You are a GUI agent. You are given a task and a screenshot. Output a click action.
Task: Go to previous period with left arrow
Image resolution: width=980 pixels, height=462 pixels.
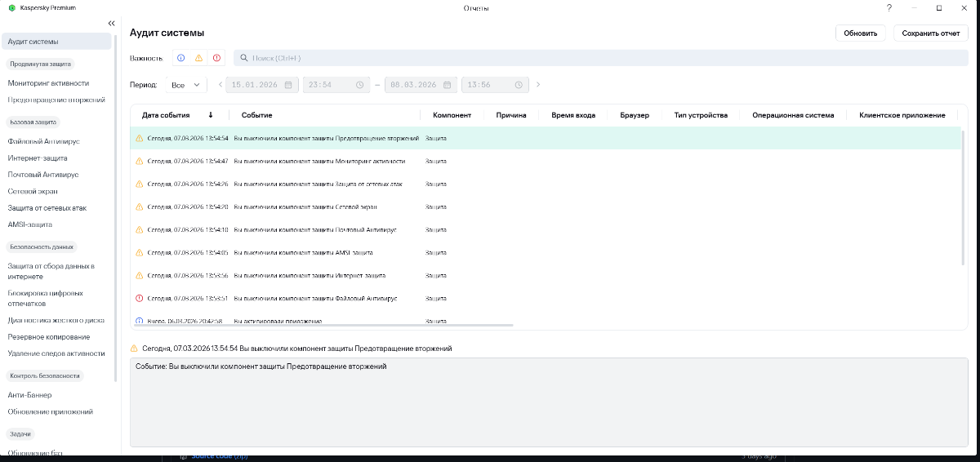pyautogui.click(x=220, y=85)
